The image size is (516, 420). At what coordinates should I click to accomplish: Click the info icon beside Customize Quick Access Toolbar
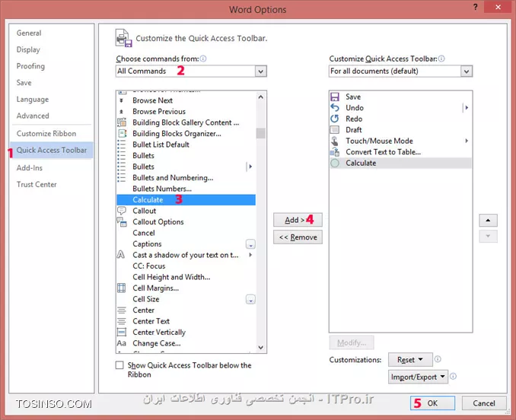(x=441, y=59)
